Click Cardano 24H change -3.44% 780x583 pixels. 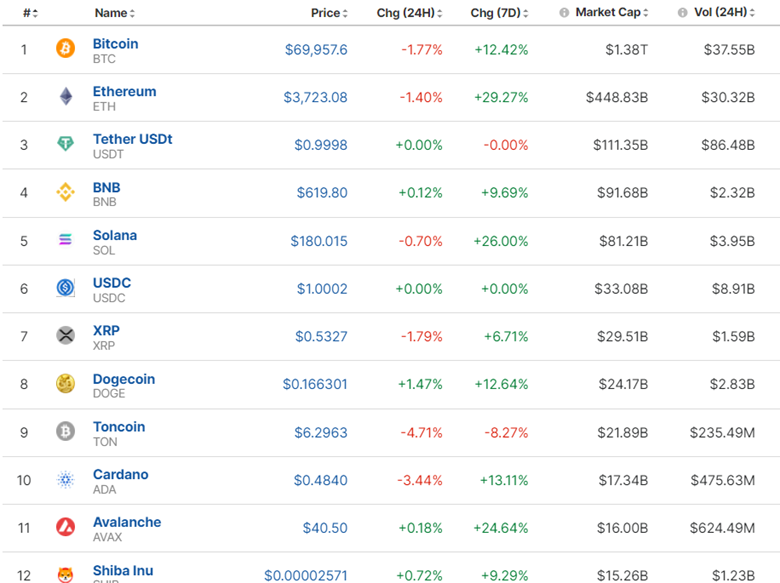pos(420,481)
